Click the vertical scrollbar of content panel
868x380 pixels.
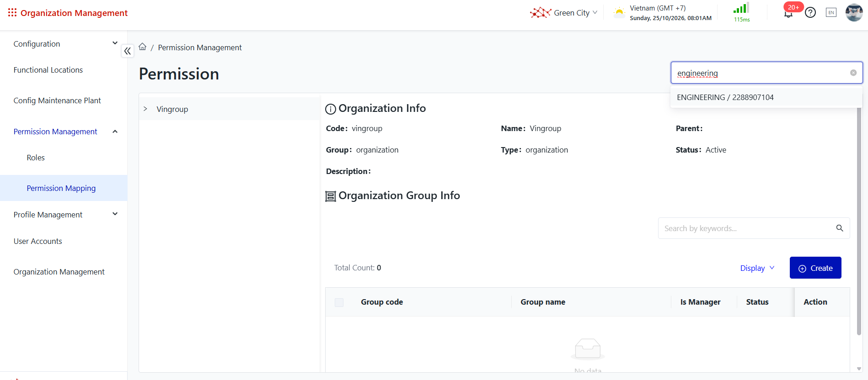(x=859, y=221)
